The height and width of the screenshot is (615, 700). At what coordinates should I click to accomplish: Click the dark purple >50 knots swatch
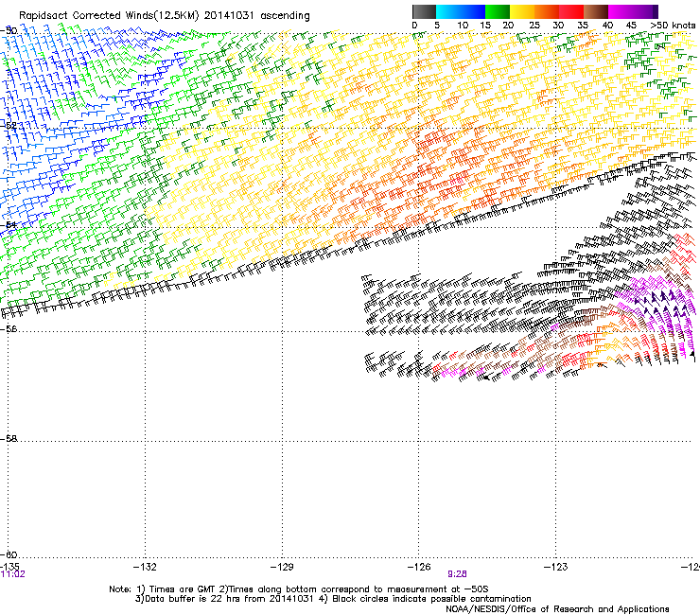(656, 11)
